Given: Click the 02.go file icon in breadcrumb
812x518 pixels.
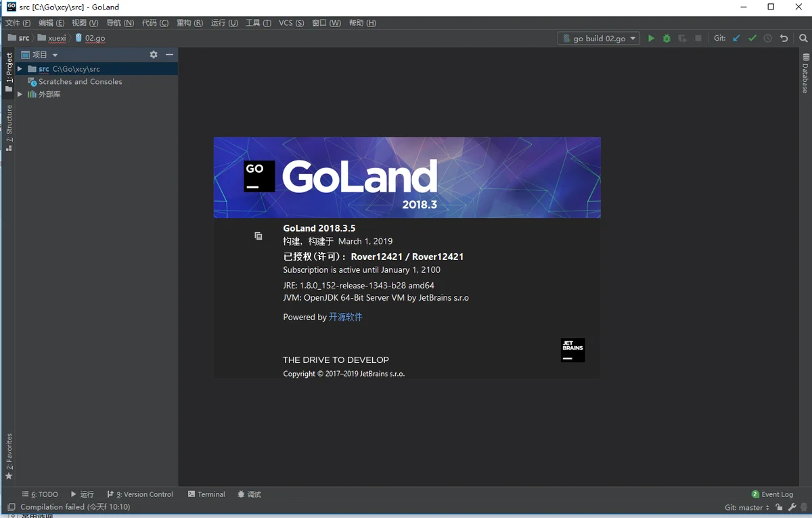Looking at the screenshot, I should click(x=79, y=39).
